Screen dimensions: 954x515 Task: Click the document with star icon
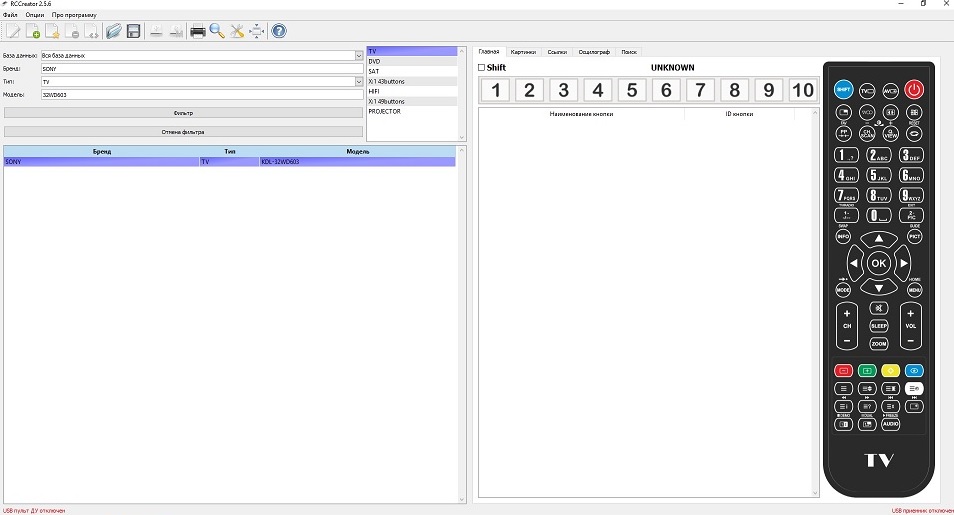click(x=52, y=31)
